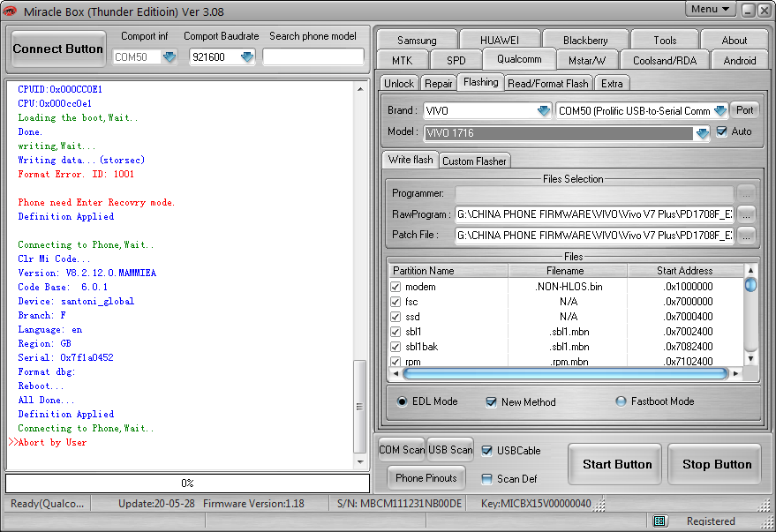Click the Files table vertical scrollbar thumb
The image size is (776, 532).
click(x=750, y=285)
